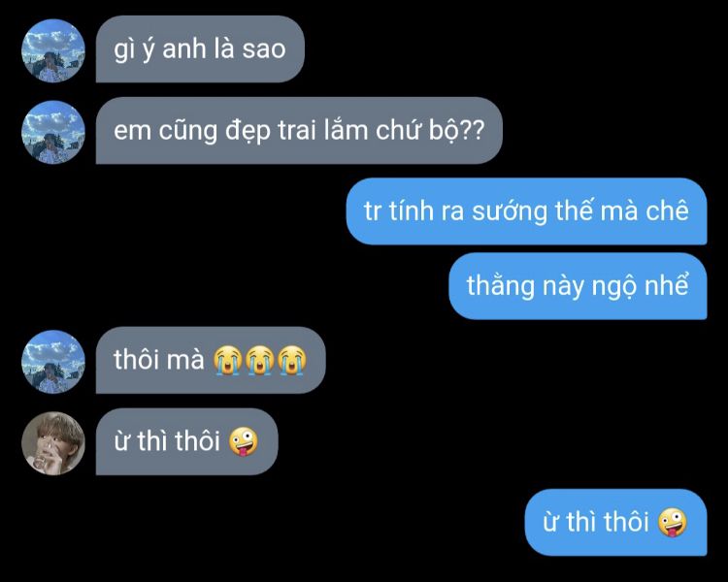
Task: Click "thôi mà" text in gray bubble
Action: (x=159, y=360)
